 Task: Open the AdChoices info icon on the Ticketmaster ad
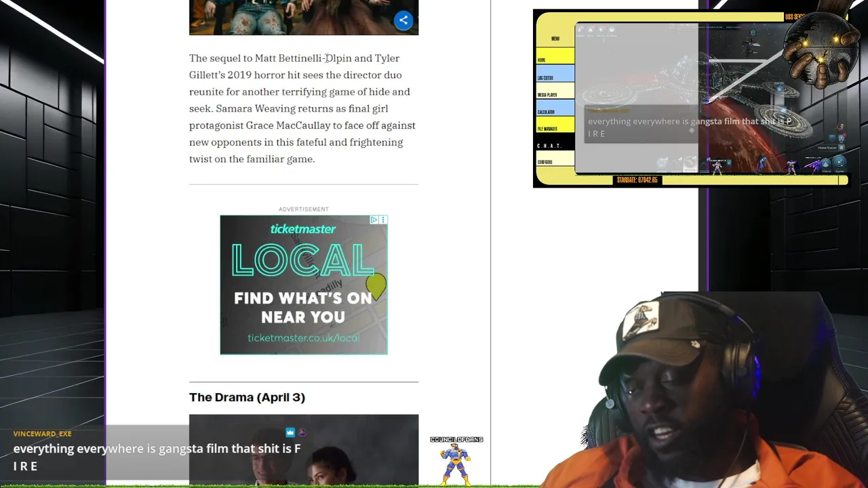tap(374, 220)
